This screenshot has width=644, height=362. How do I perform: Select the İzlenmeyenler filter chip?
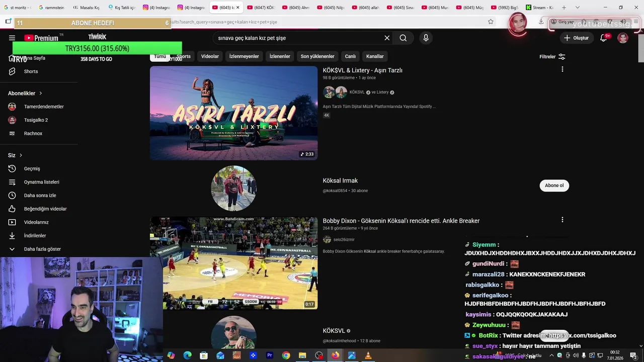(244, 56)
